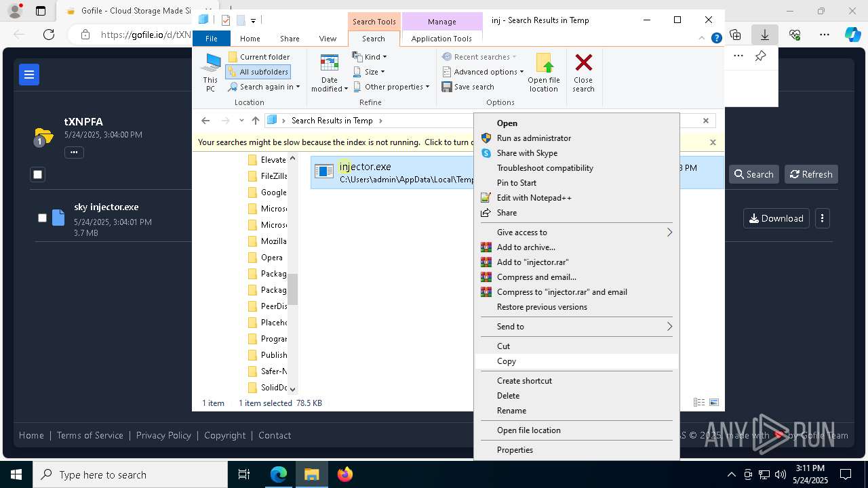Image resolution: width=868 pixels, height=488 pixels.
Task: Open Microsoft Edge from taskbar
Action: pos(279,474)
